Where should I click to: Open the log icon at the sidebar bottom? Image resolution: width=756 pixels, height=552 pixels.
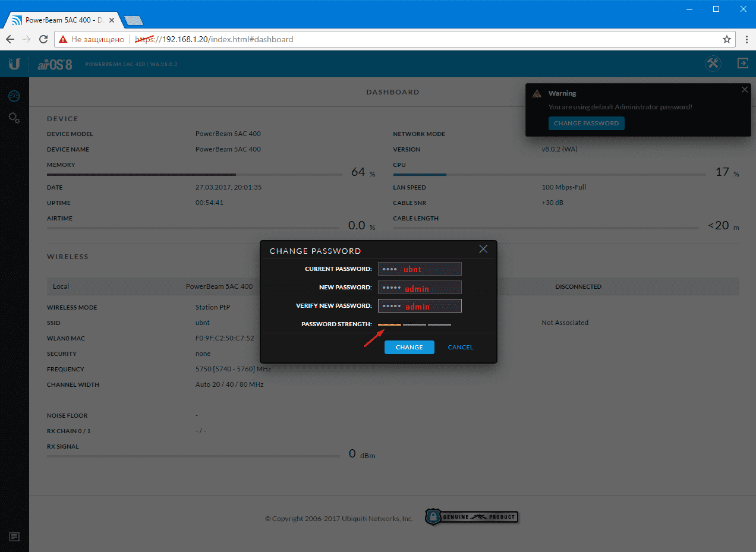pos(14,537)
